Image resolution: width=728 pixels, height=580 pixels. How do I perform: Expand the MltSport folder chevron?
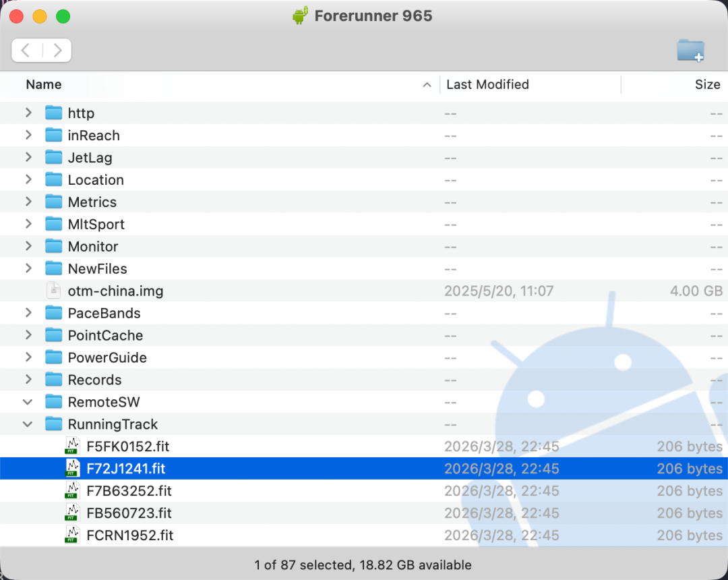28,224
